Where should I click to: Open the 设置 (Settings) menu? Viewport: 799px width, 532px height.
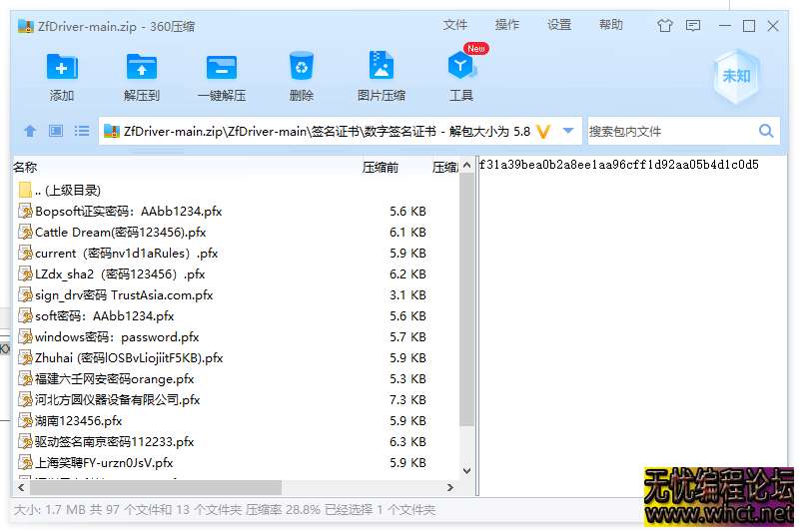point(559,25)
